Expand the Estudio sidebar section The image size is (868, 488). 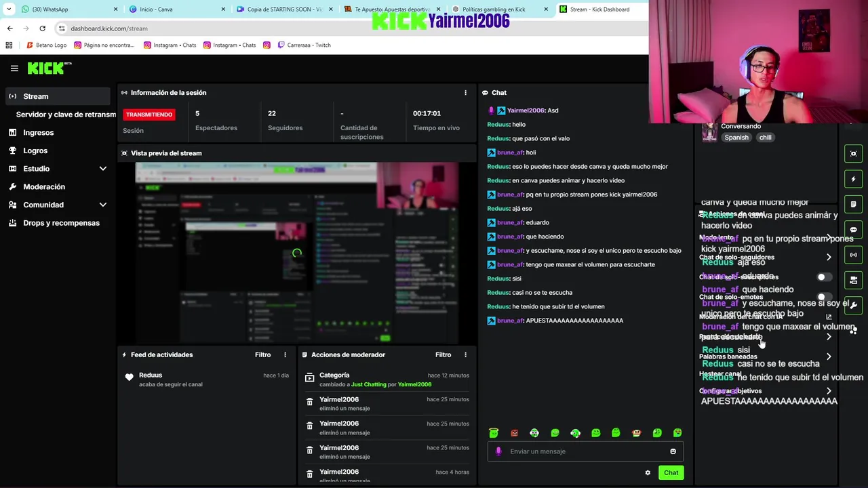(103, 169)
